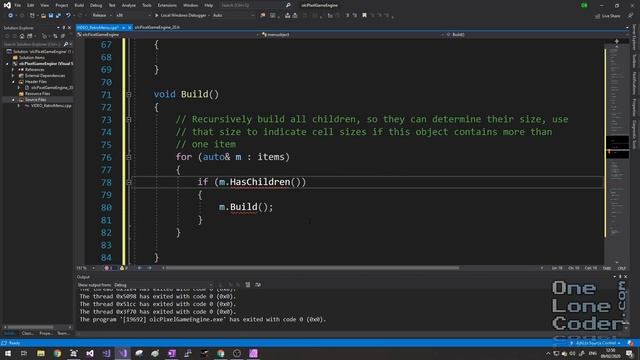Screen dimensions: 640x360
Task: Toggle word wrap in Output toolbar
Action: pos(258,285)
